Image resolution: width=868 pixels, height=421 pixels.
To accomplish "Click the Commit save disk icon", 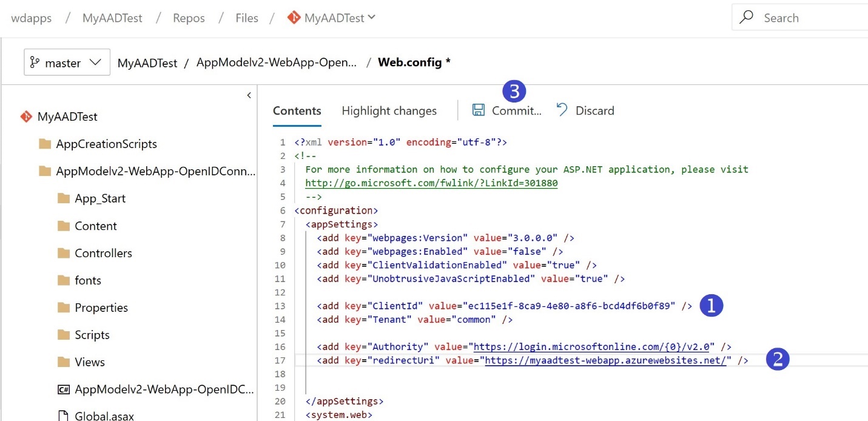I will (479, 110).
